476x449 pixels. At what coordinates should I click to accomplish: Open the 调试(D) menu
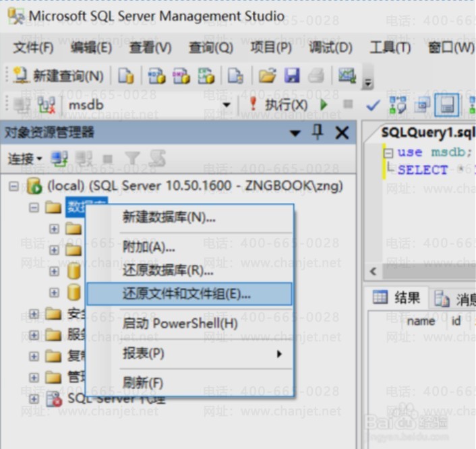330,48
